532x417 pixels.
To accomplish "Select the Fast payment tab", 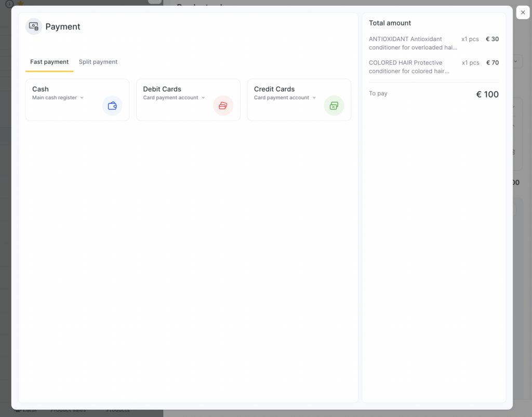I will [x=49, y=62].
